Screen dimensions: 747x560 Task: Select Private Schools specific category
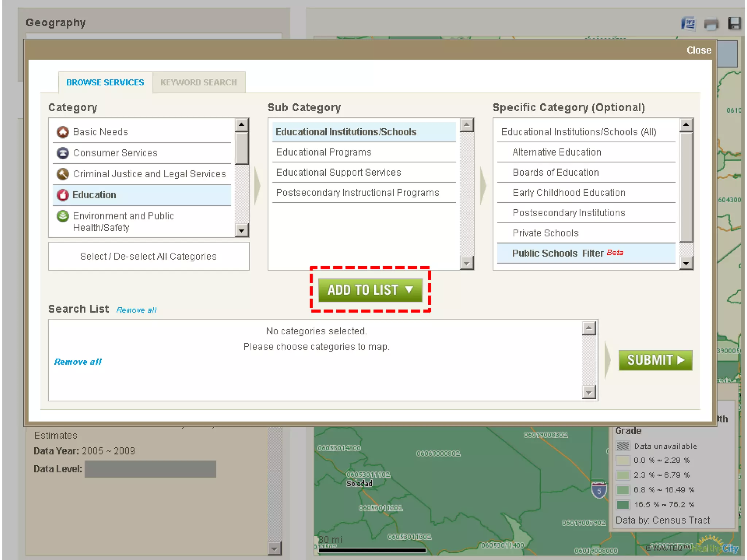(545, 233)
